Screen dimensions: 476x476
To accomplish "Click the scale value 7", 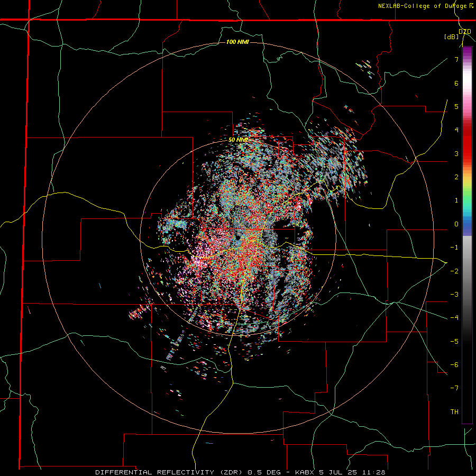I will (x=456, y=59).
